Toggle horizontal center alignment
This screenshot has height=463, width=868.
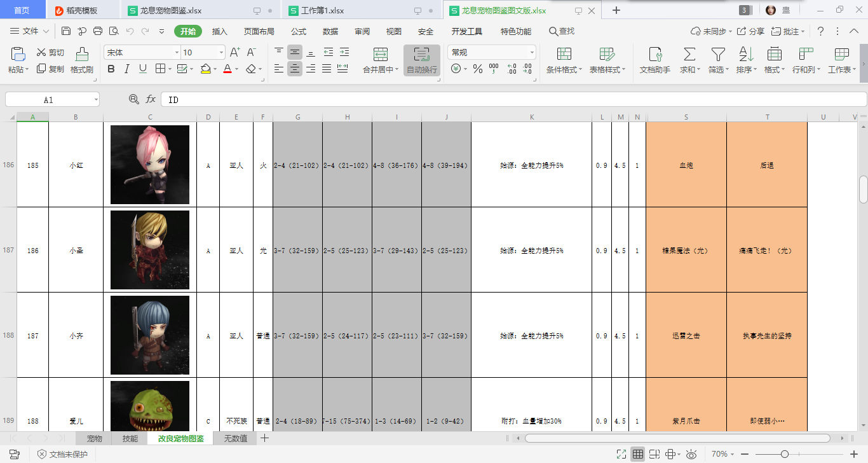point(295,69)
